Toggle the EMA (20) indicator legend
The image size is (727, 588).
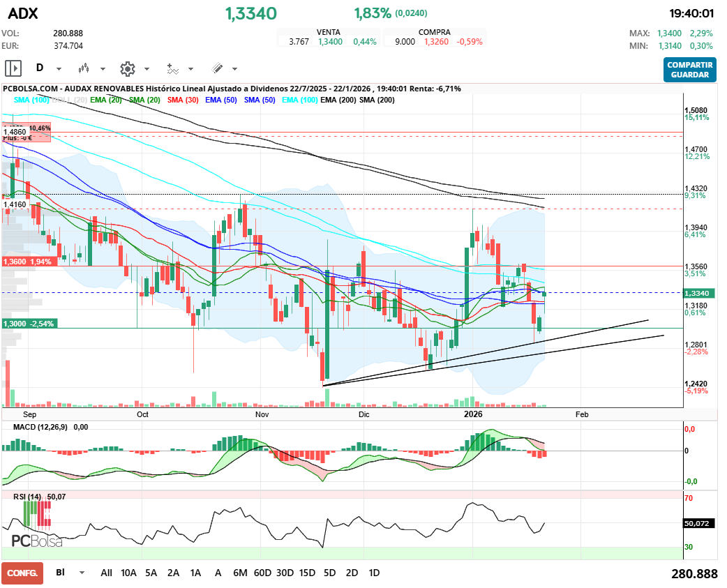107,100
